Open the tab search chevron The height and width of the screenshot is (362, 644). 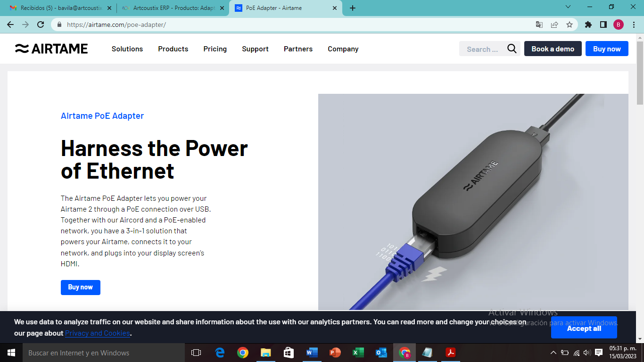point(568,7)
